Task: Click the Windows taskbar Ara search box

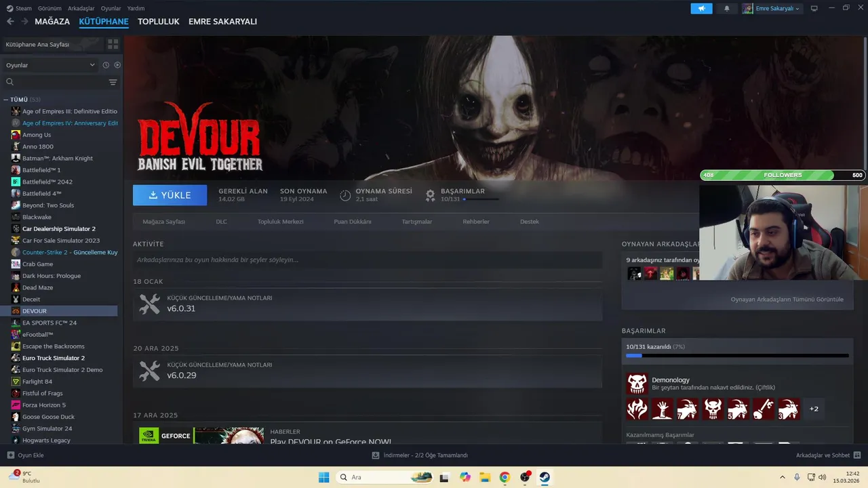Action: coord(384,477)
